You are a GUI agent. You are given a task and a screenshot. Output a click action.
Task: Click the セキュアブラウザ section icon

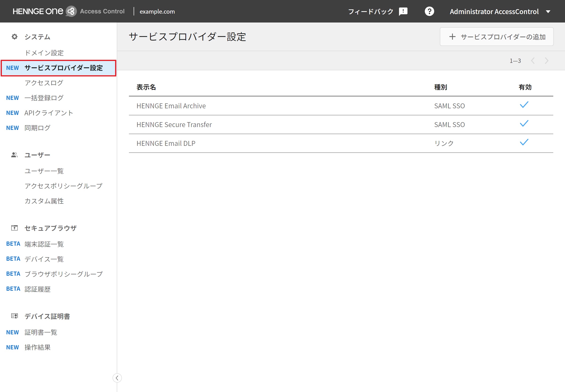click(15, 228)
